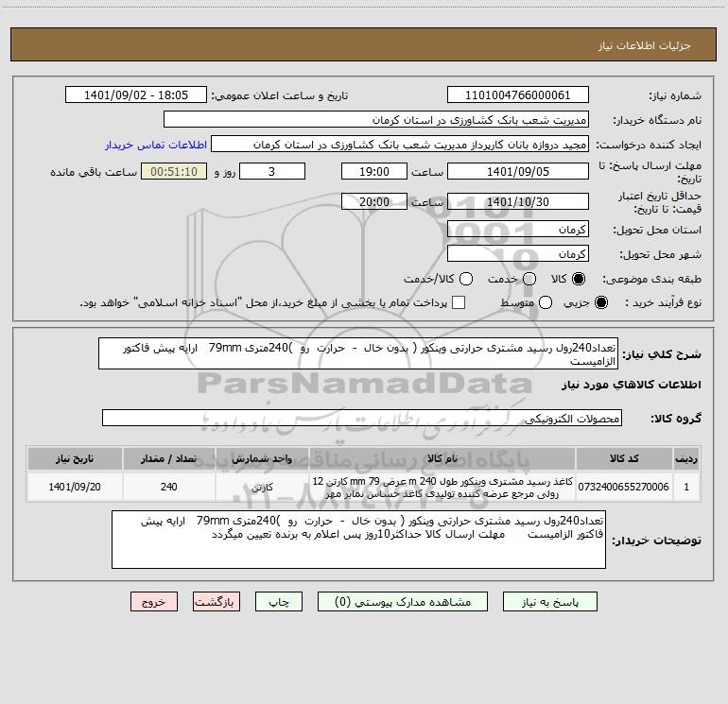Select the کالا radio button
The image size is (728, 704).
pyautogui.click(x=579, y=279)
